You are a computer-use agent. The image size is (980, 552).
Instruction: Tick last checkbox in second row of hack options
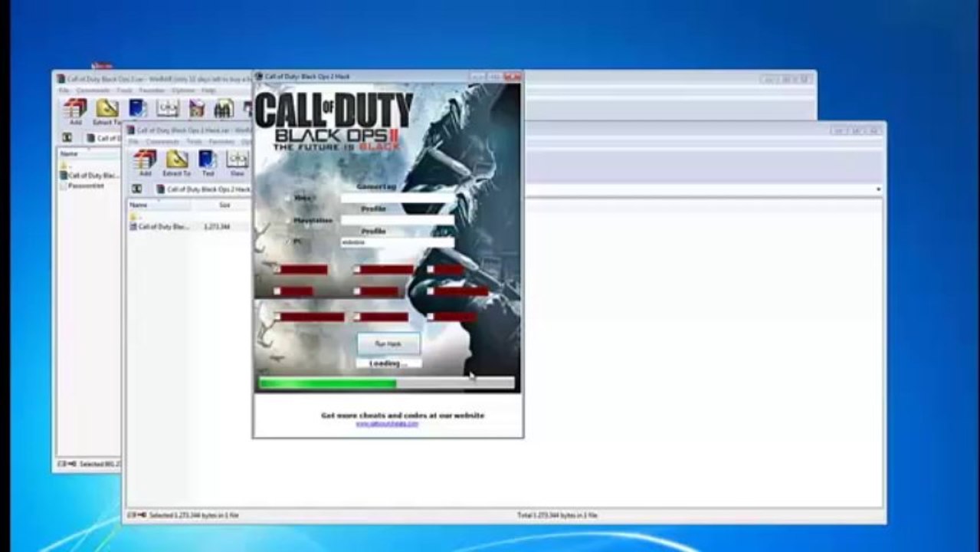(x=431, y=292)
